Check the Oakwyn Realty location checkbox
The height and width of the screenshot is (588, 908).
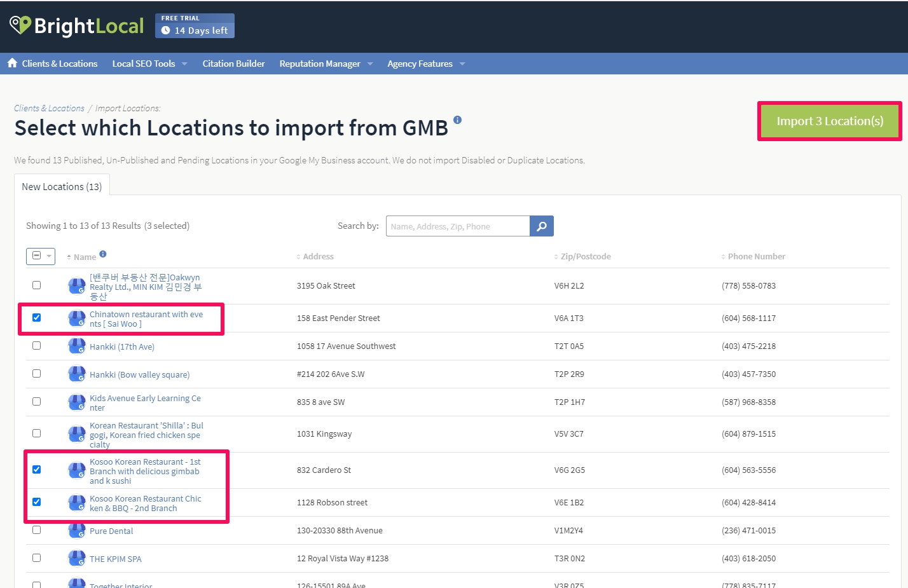coord(37,285)
